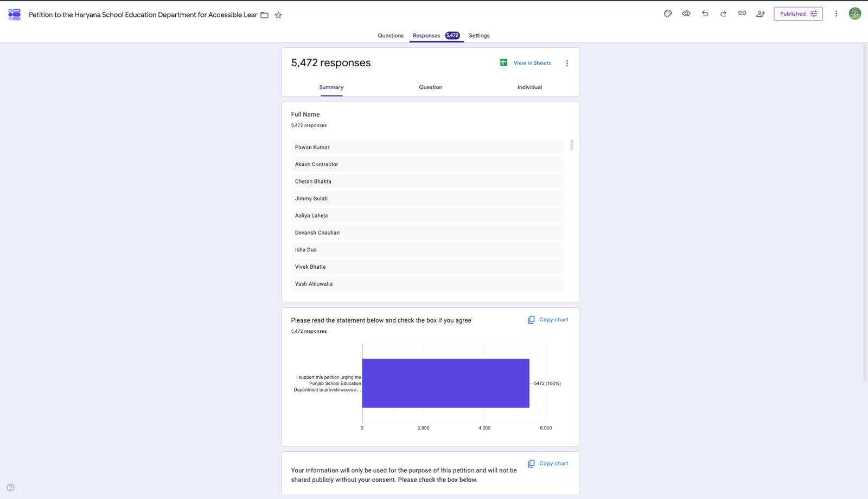Select the Devansh Chauhan response row
The image size is (868, 499).
point(427,233)
